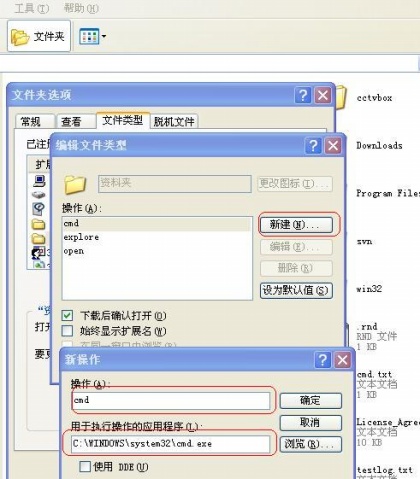Click help question mark in 新操作 dialog

pyautogui.click(x=323, y=360)
